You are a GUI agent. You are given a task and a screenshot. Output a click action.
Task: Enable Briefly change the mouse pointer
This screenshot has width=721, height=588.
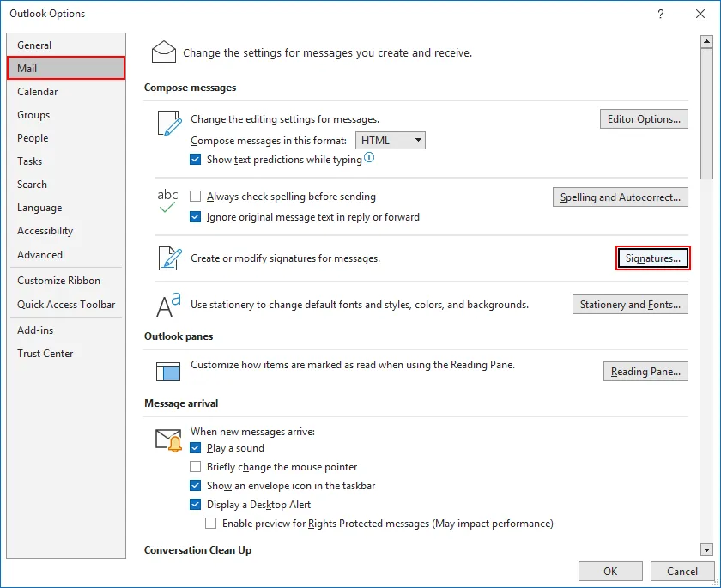click(x=195, y=466)
